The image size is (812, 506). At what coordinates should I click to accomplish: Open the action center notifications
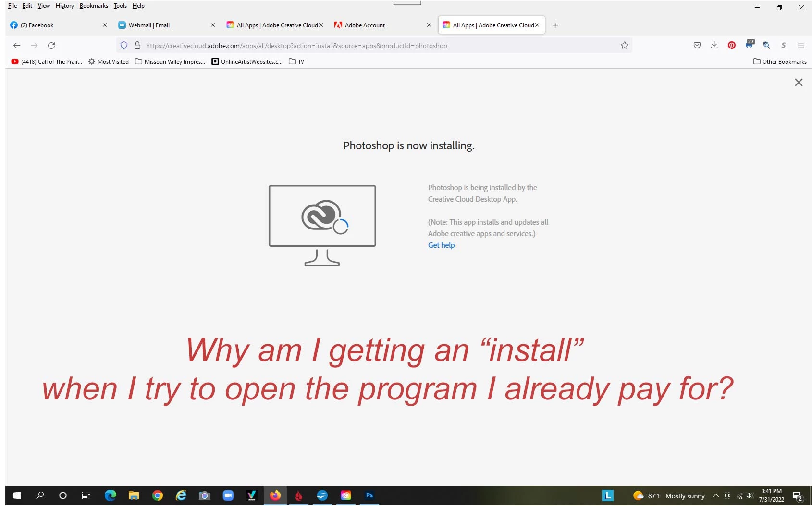(x=798, y=496)
